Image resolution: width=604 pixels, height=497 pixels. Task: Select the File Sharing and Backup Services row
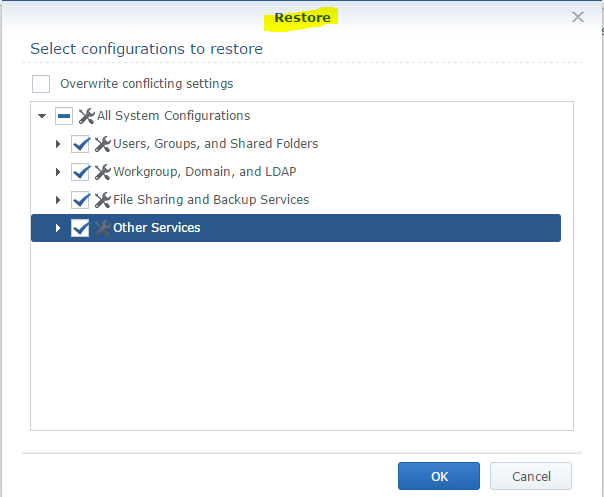click(211, 200)
